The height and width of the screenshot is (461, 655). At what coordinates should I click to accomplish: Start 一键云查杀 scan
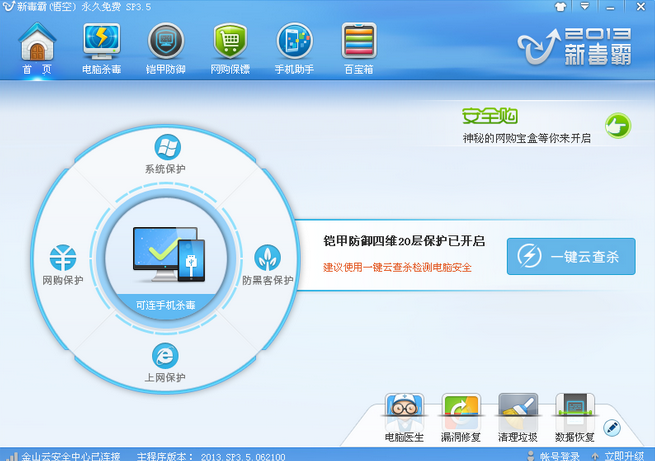pos(571,256)
